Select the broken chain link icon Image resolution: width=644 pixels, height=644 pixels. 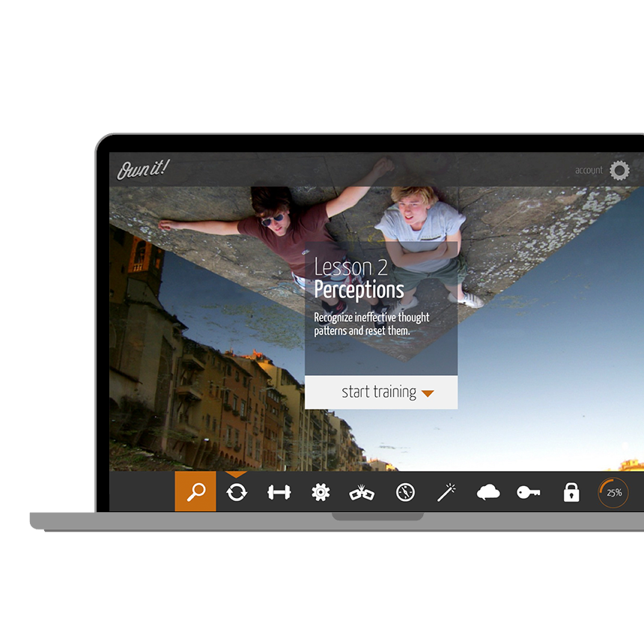point(362,493)
